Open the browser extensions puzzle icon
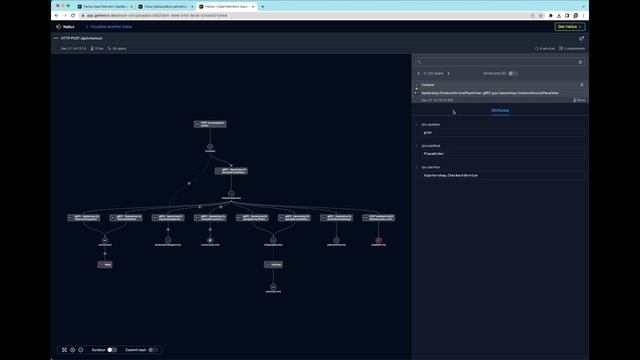This screenshot has height=360, width=640. (x=551, y=16)
